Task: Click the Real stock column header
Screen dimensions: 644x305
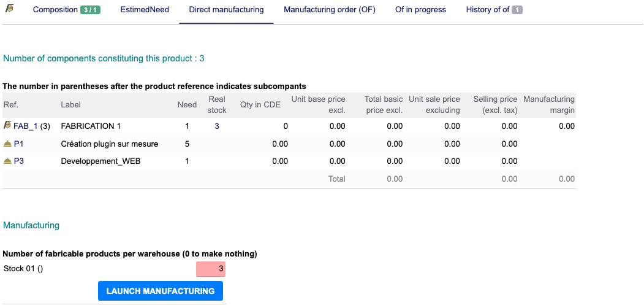Action: click(216, 105)
